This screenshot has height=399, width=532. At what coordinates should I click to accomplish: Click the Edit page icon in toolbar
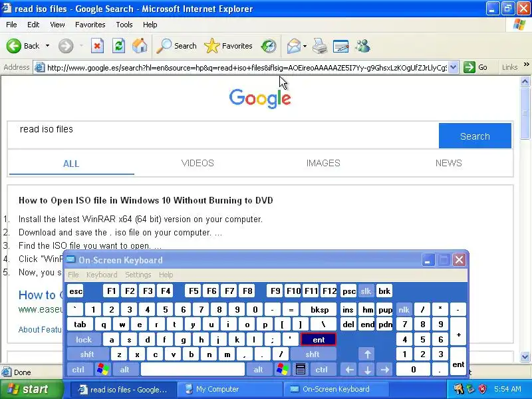341,46
